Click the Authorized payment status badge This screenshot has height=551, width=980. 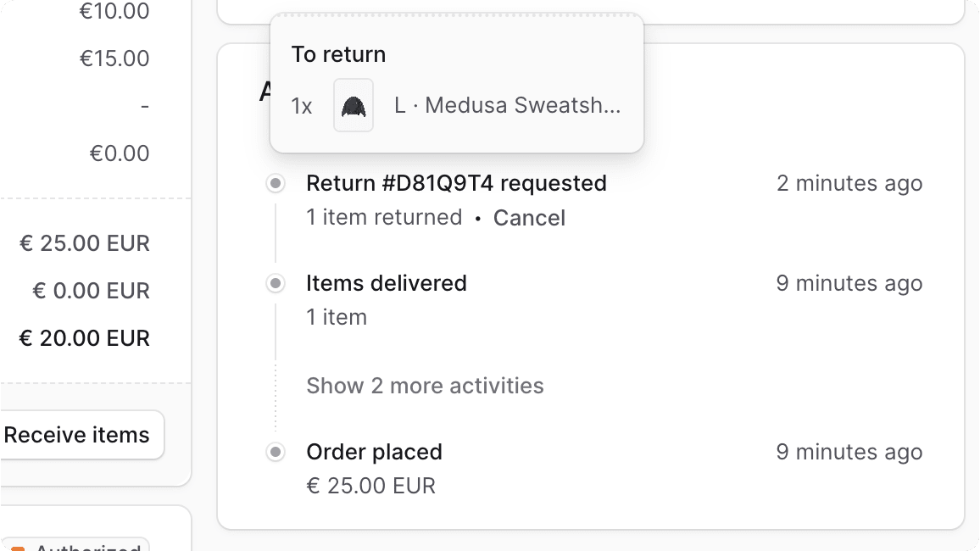click(x=76, y=547)
